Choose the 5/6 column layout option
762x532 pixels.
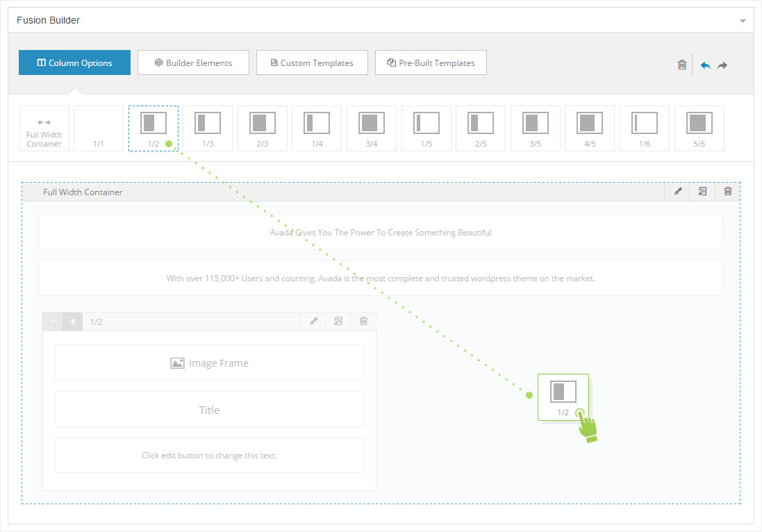[699, 128]
